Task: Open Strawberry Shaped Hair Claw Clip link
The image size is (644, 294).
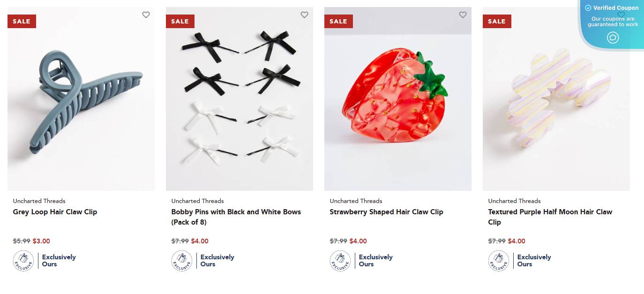Action: [386, 212]
